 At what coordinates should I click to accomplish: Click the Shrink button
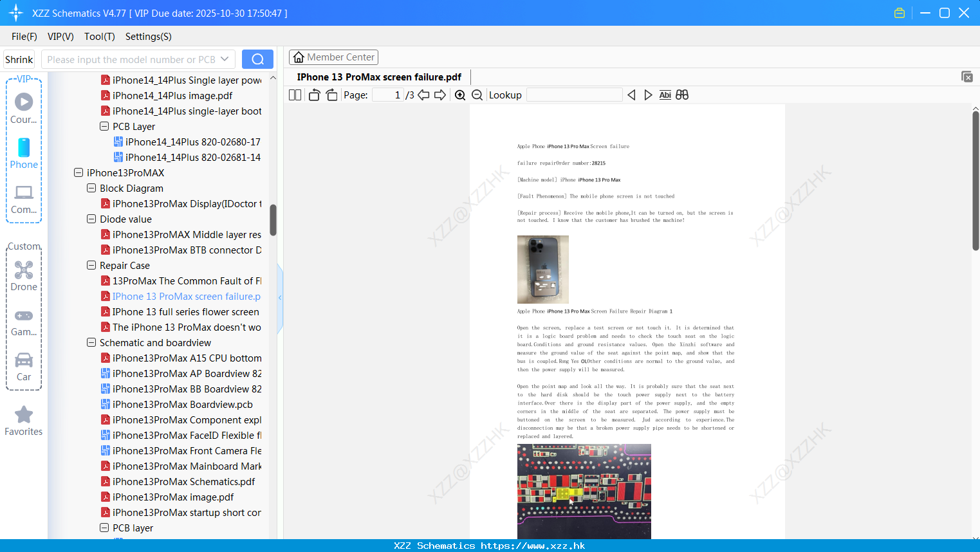pos(19,59)
